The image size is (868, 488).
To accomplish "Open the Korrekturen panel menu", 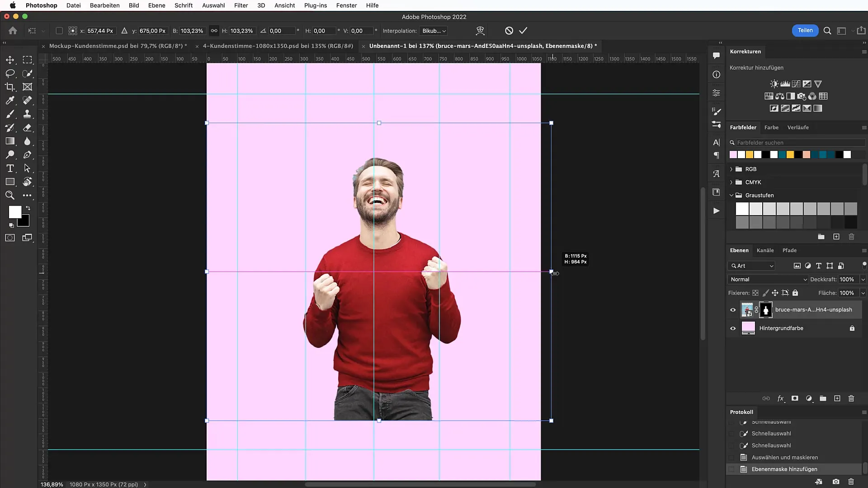I will point(864,52).
